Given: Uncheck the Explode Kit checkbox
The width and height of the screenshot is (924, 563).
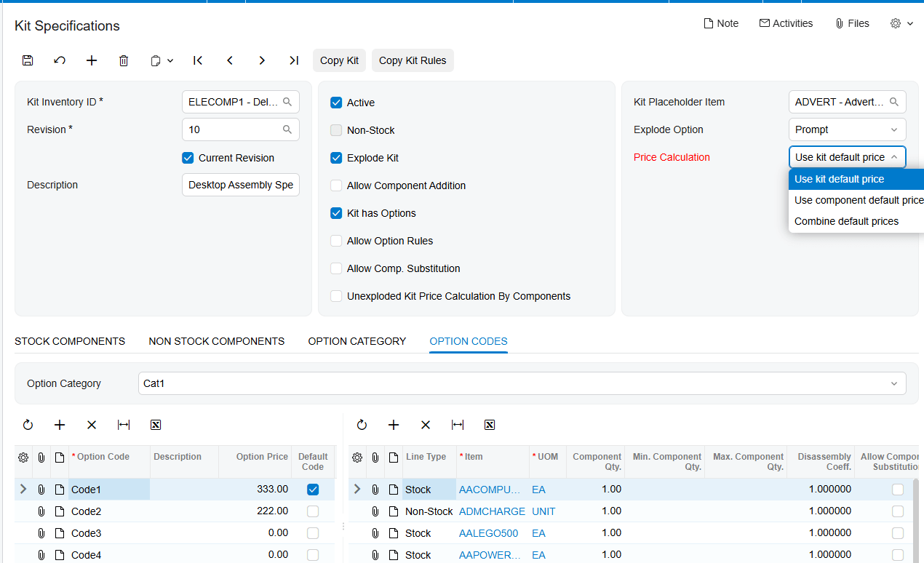Looking at the screenshot, I should (x=336, y=158).
